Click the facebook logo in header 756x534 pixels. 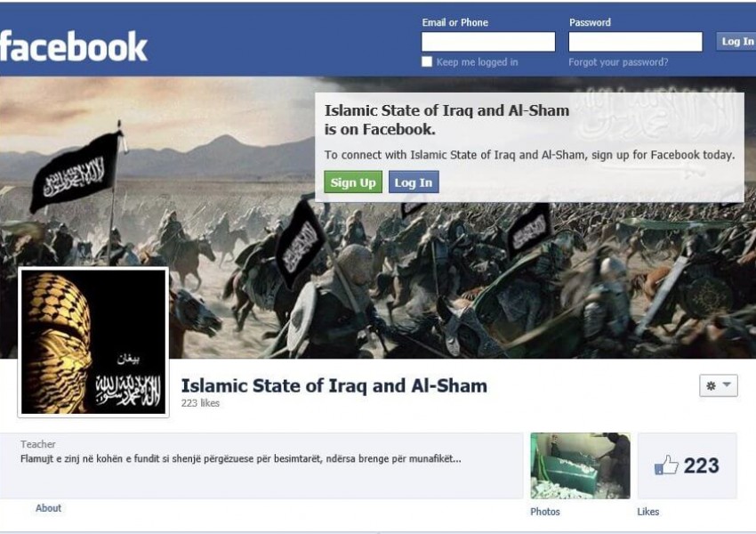[73, 47]
